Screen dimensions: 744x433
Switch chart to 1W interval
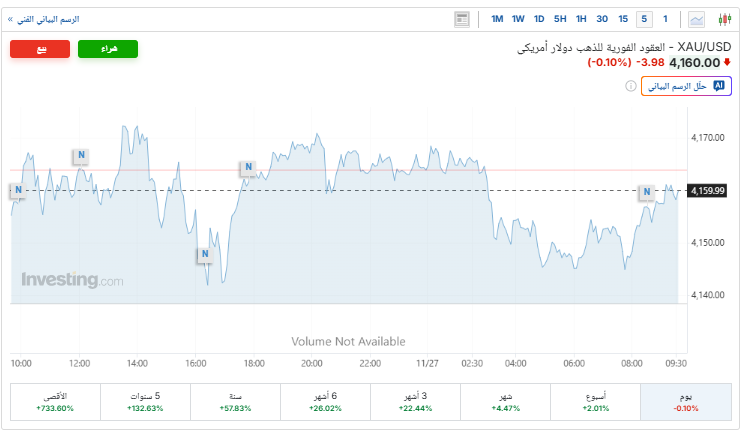(x=518, y=19)
